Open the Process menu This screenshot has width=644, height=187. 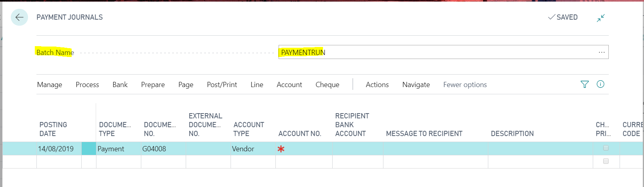tap(87, 85)
